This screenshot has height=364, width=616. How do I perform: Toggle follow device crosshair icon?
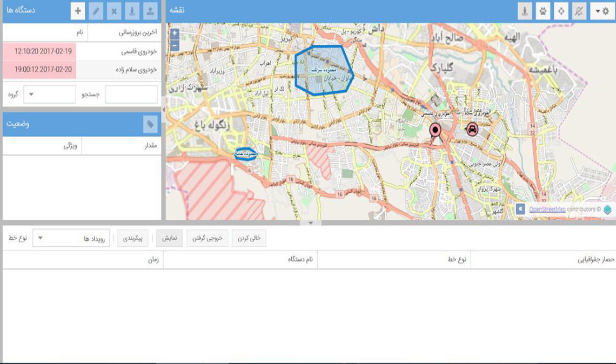tap(561, 11)
